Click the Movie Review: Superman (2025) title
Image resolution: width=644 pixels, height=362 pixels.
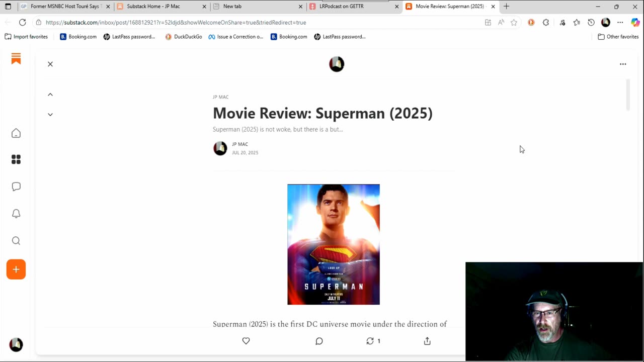[x=323, y=113]
